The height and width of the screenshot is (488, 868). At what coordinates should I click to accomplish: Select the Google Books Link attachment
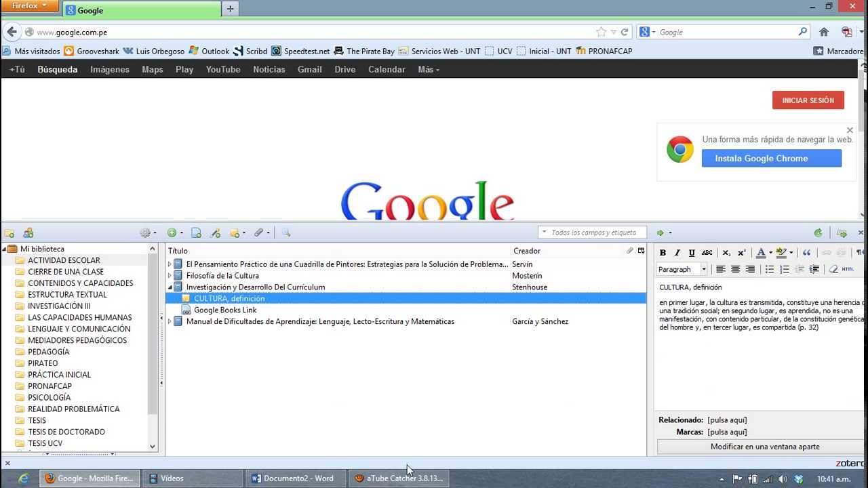225,310
